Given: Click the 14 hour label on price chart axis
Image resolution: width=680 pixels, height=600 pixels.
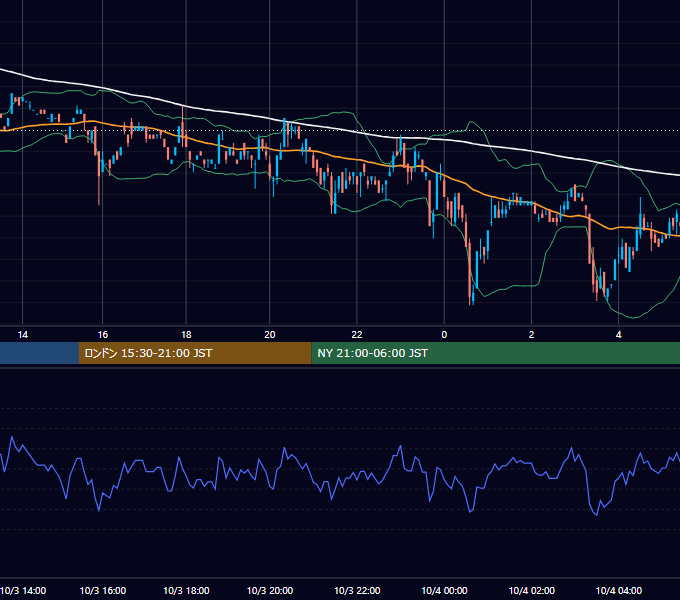Looking at the screenshot, I should point(23,335).
